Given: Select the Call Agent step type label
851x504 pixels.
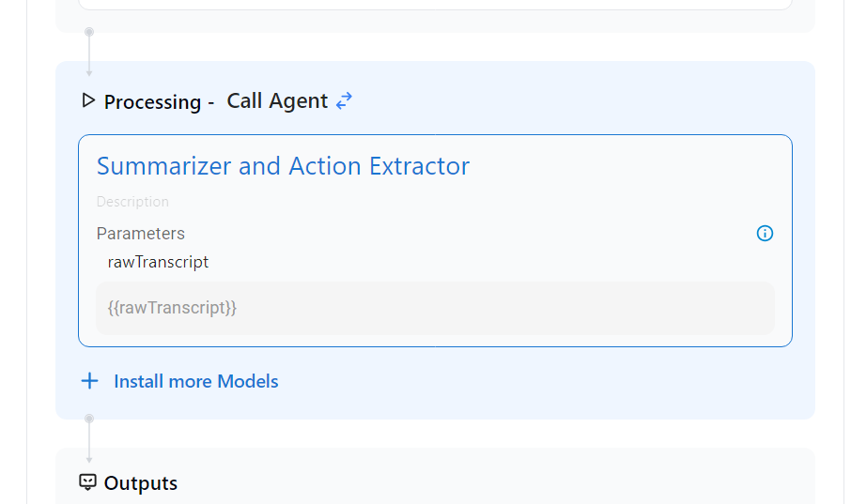Looking at the screenshot, I should pyautogui.click(x=277, y=100).
